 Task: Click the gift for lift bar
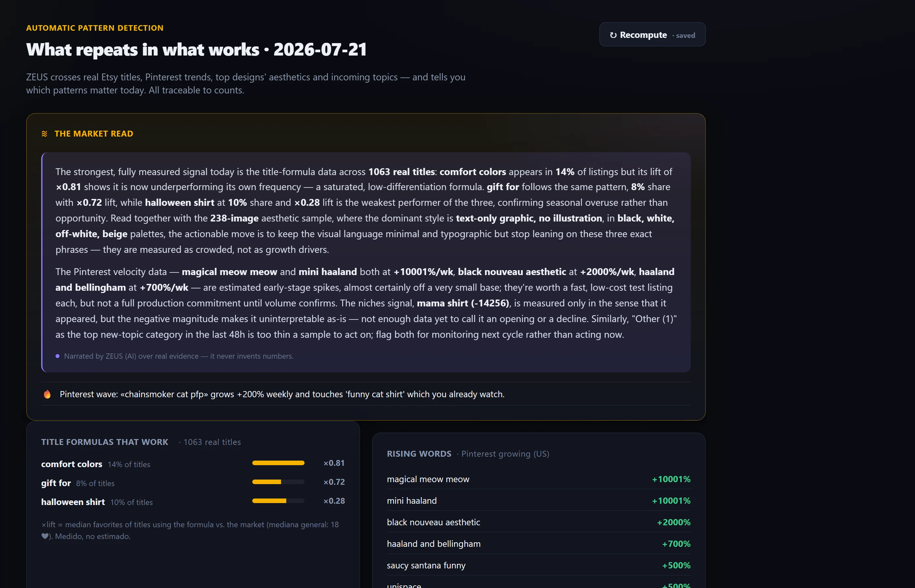pyautogui.click(x=278, y=482)
